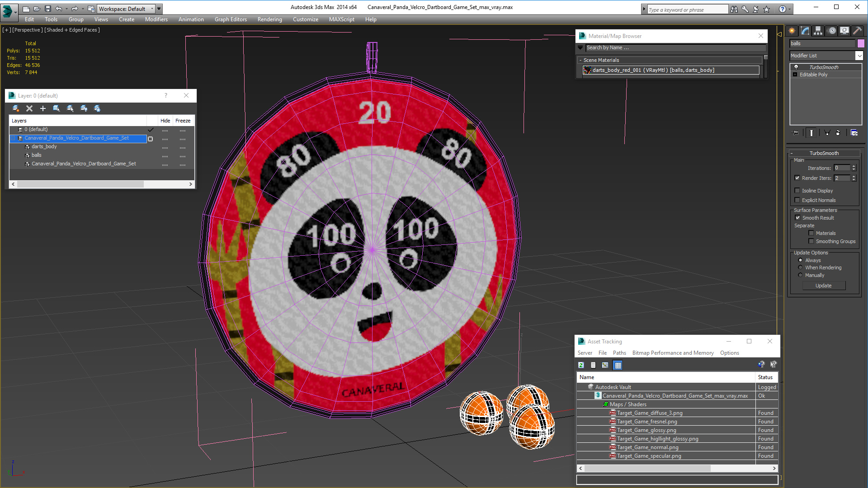This screenshot has height=488, width=868.
Task: Select the Always update radio option
Action: [800, 260]
